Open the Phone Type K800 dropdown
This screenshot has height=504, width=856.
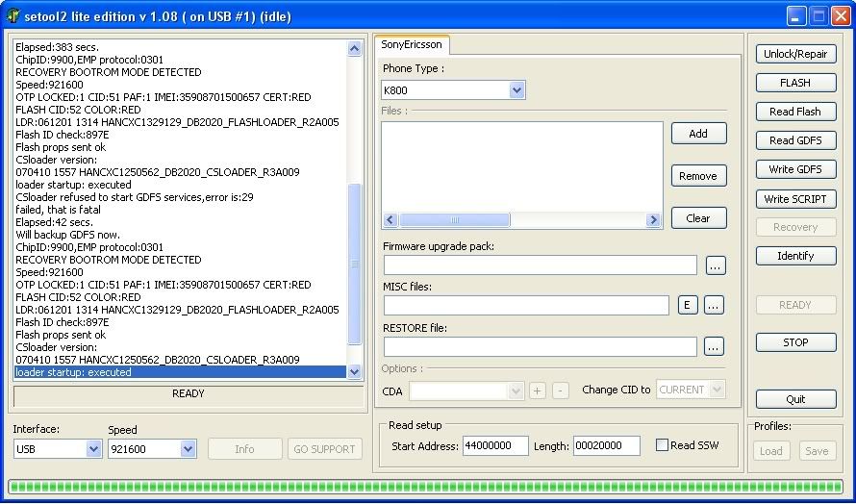point(516,90)
